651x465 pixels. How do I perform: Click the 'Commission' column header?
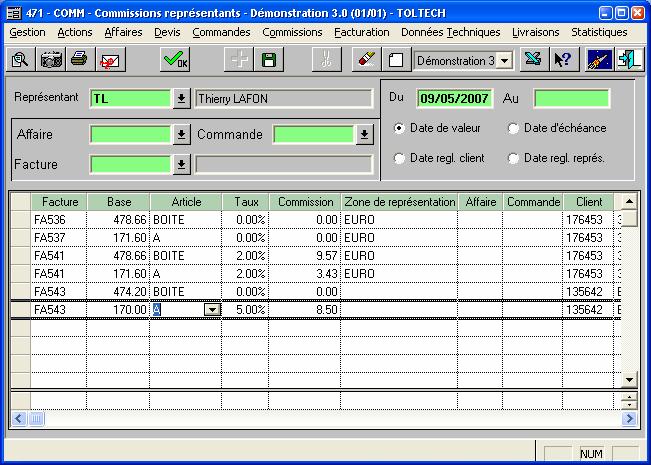click(x=306, y=202)
